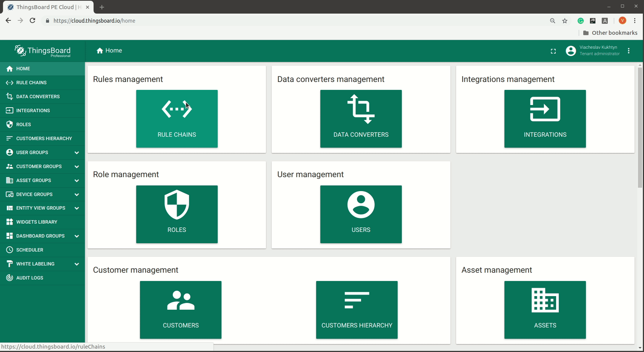Expand White Labeling sidebar section
Screen dimensions: 644x352
tap(77, 264)
